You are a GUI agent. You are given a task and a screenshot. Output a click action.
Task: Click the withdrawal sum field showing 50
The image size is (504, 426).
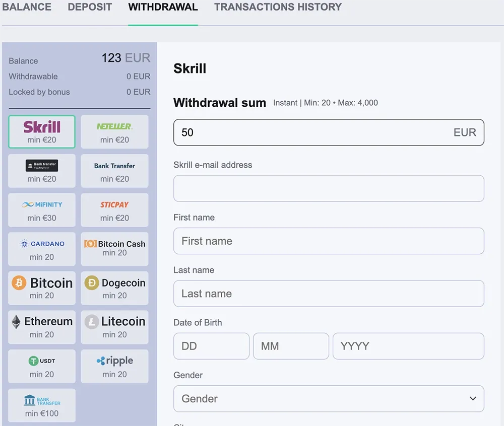329,132
